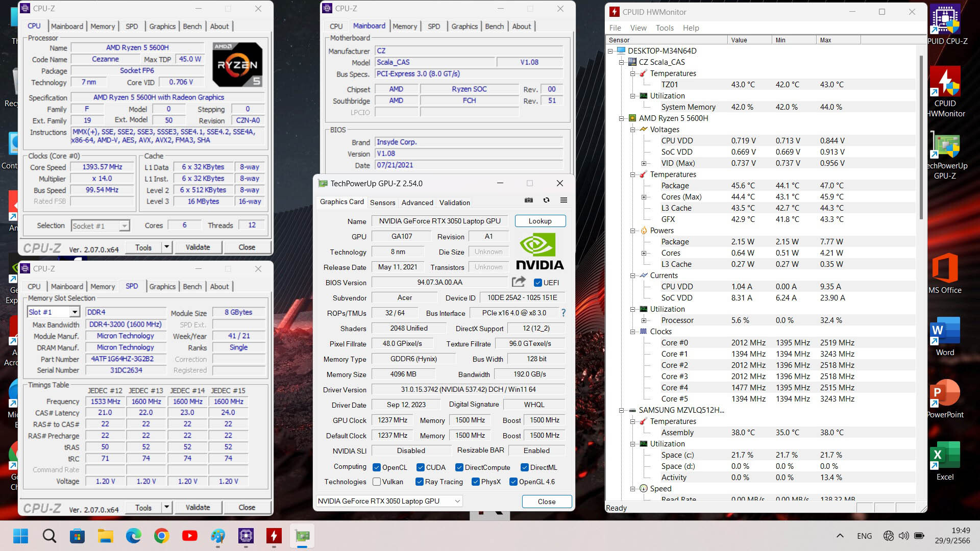
Task: Open Word desktop shortcut
Action: [x=945, y=337]
